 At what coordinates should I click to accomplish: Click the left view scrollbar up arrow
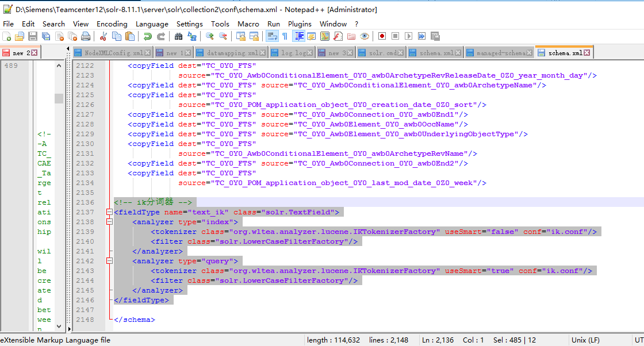point(59,66)
